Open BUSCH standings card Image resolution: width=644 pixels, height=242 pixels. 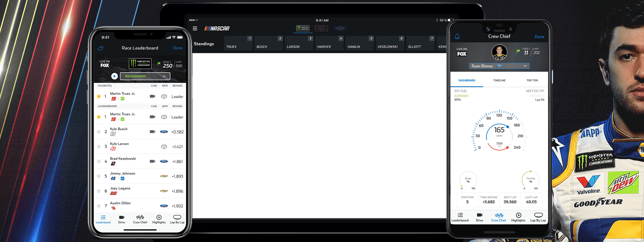pos(269,43)
